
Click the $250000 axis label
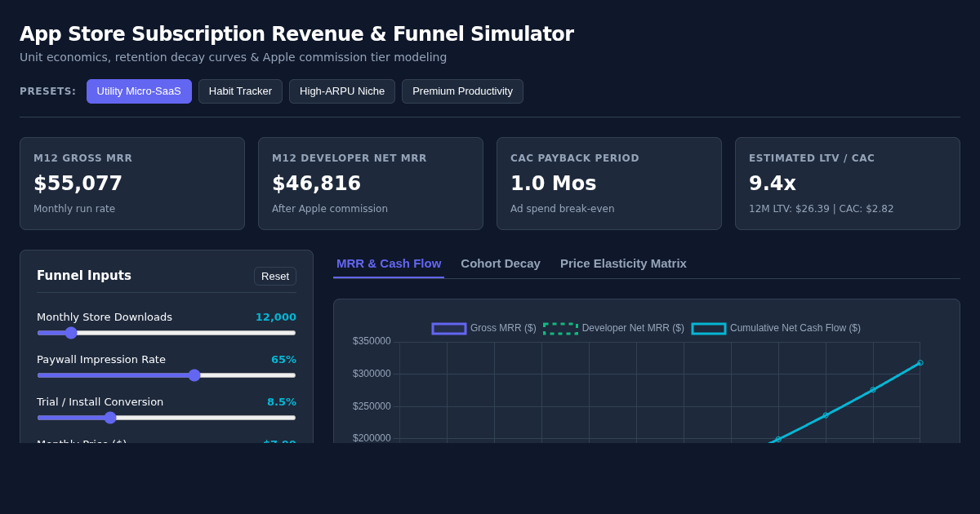click(x=372, y=406)
